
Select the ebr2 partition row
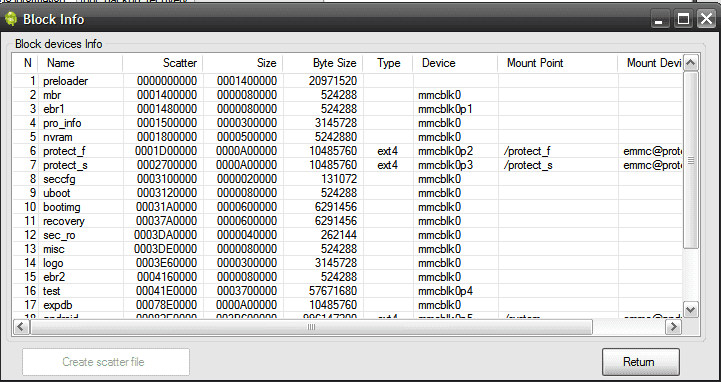tap(347, 277)
